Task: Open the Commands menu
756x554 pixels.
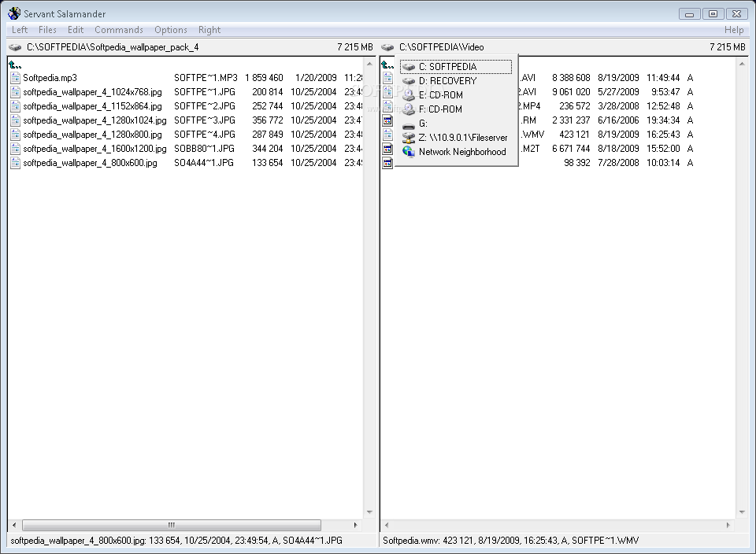Action: [x=119, y=30]
